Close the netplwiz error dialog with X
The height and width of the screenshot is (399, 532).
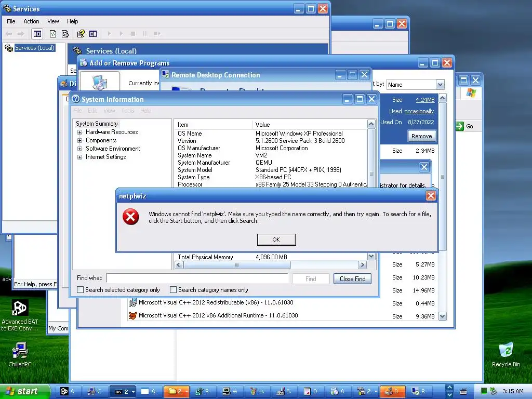(431, 196)
